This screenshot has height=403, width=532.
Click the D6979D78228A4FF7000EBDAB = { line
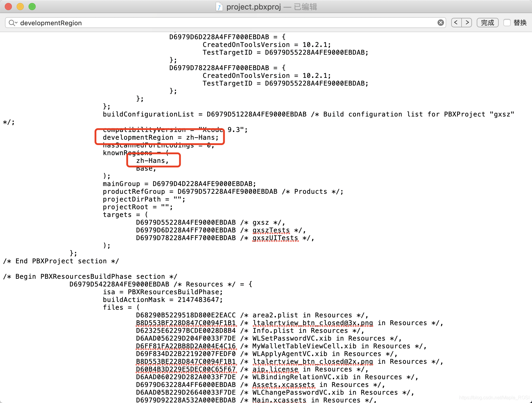click(227, 68)
